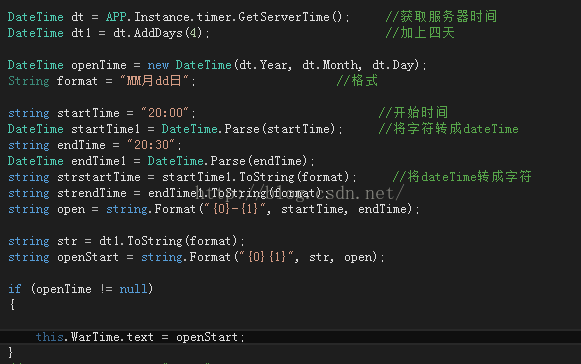
Task: Click the null keyword in condition
Action: tap(133, 289)
